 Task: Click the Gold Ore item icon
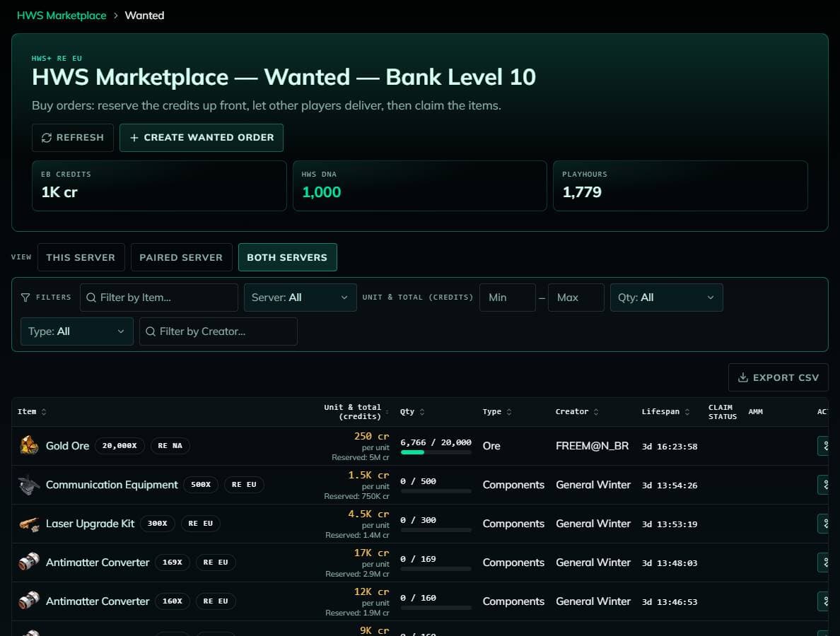[29, 445]
